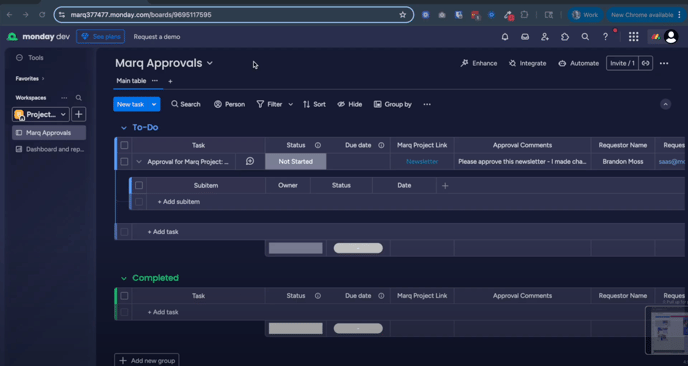Open Main table view options dots
This screenshot has height=366, width=688.
coord(154,81)
